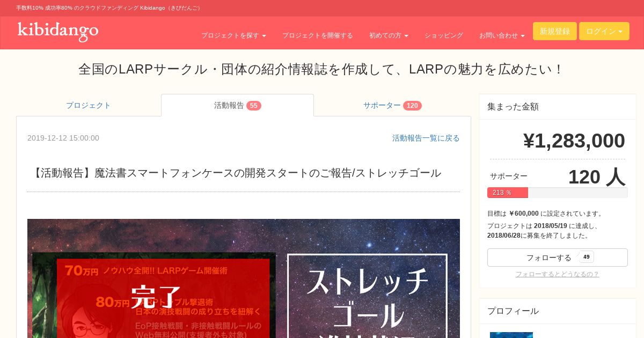Click the kibidango logo
This screenshot has height=338, width=644.
point(58,31)
